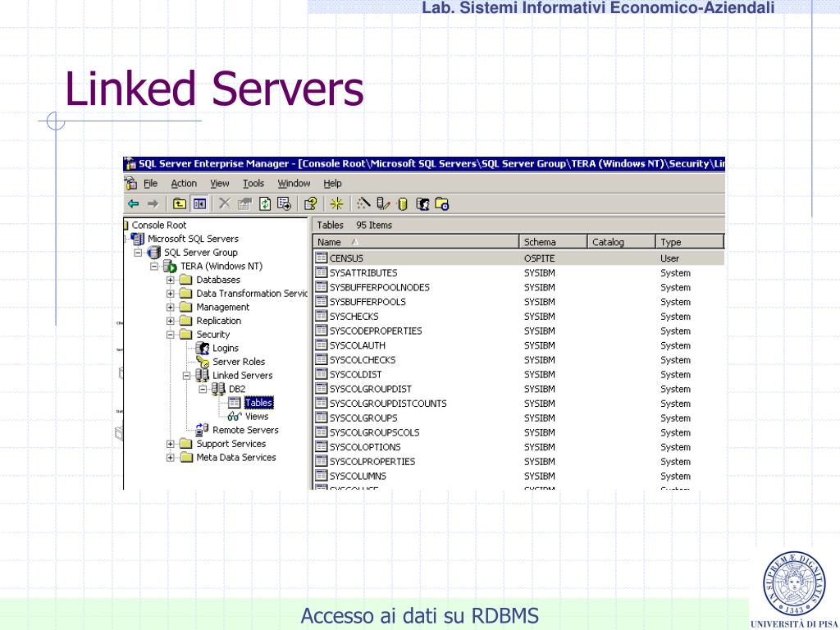Expand the Management folder node
The image size is (840, 630).
pyautogui.click(x=171, y=307)
